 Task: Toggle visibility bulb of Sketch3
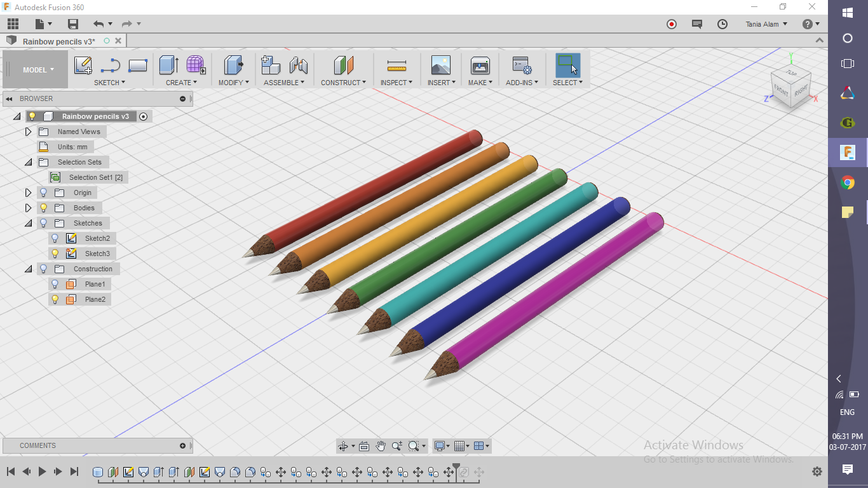55,254
